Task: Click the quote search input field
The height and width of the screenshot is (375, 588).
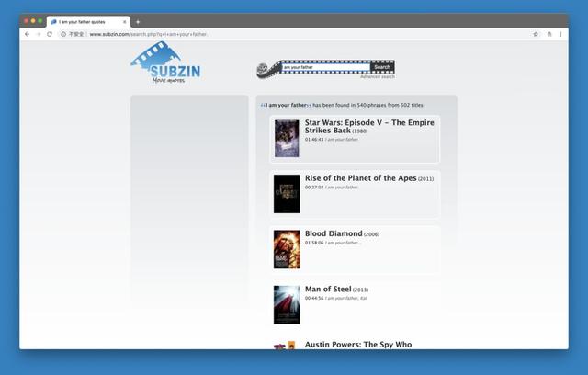Action: 325,67
